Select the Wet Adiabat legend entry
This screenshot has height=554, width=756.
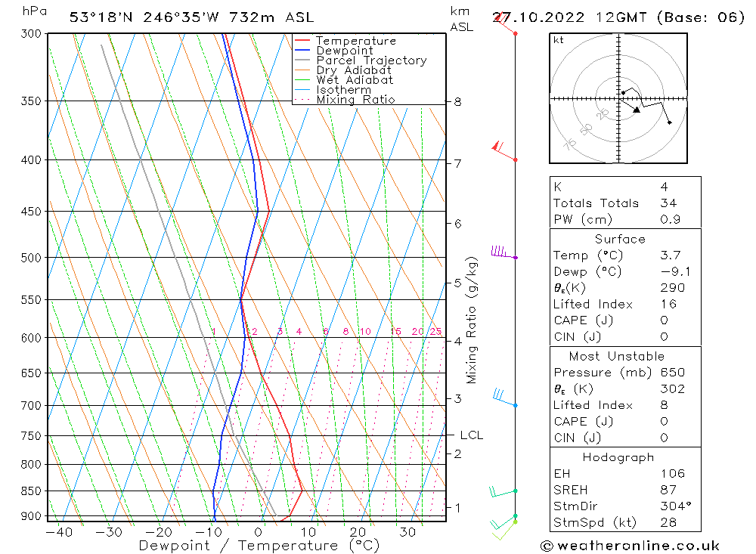(355, 80)
